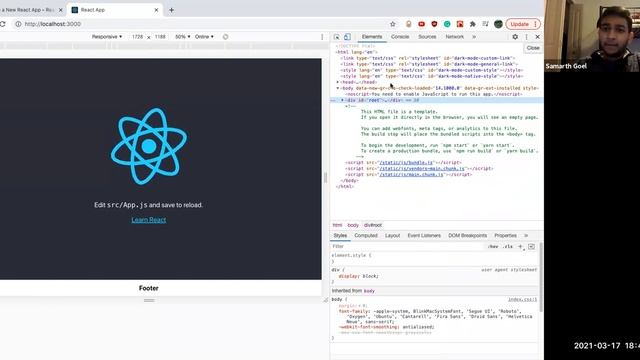This screenshot has width=640, height=360.
Task: Switch to the Event Listeners sidebar tab
Action: pyautogui.click(x=424, y=236)
